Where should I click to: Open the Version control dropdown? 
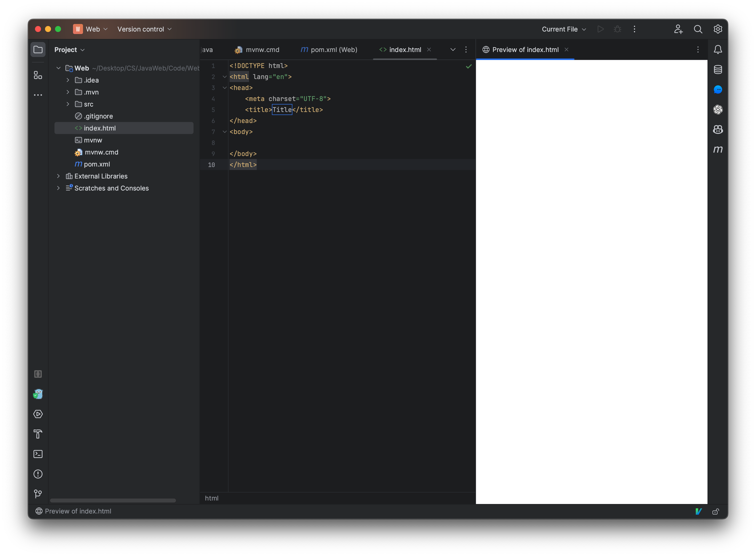[144, 29]
